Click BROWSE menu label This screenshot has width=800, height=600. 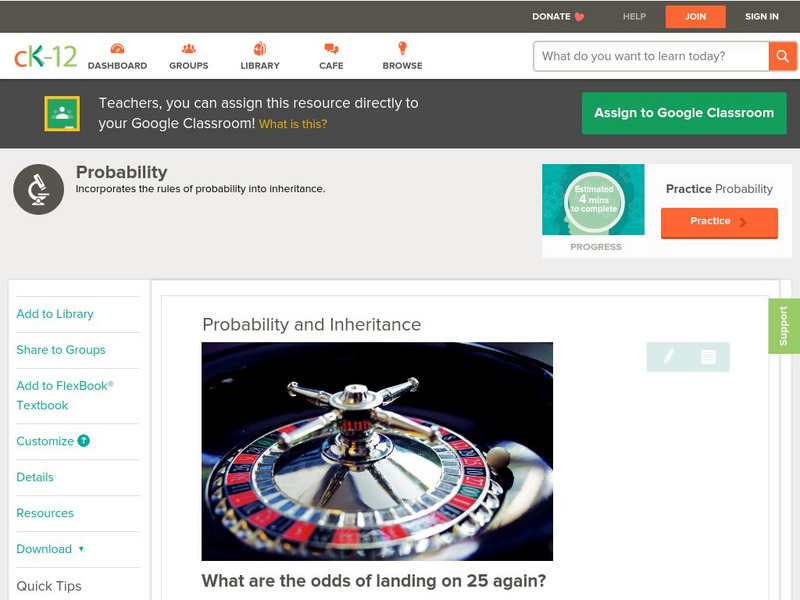click(x=403, y=66)
